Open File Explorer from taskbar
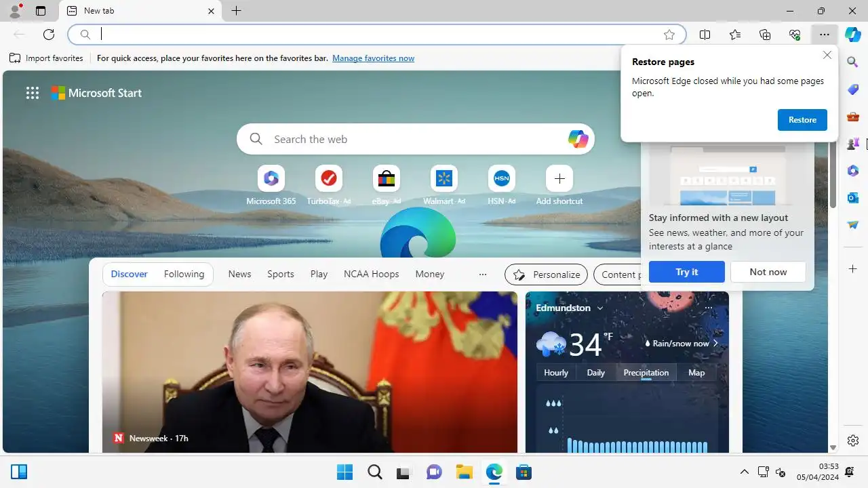 (464, 472)
